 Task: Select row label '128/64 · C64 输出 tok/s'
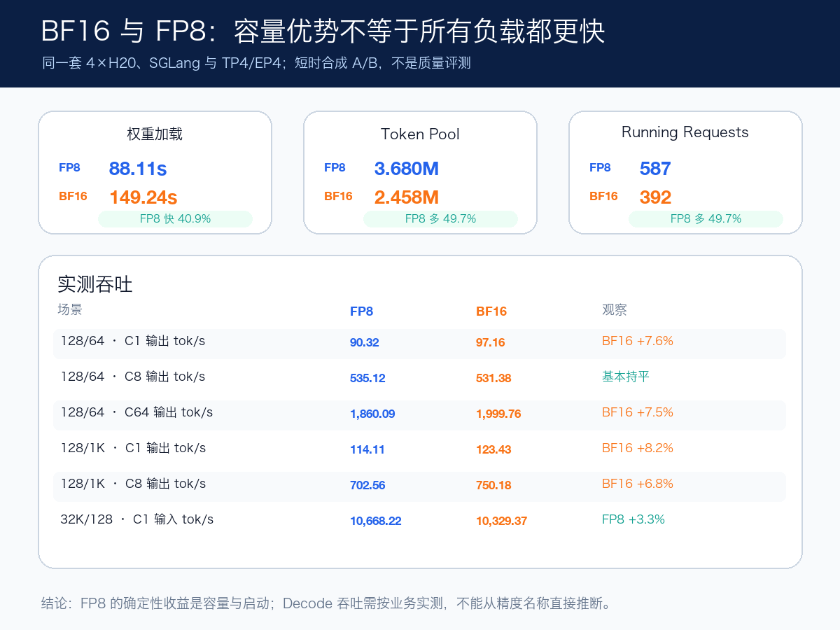(x=136, y=412)
